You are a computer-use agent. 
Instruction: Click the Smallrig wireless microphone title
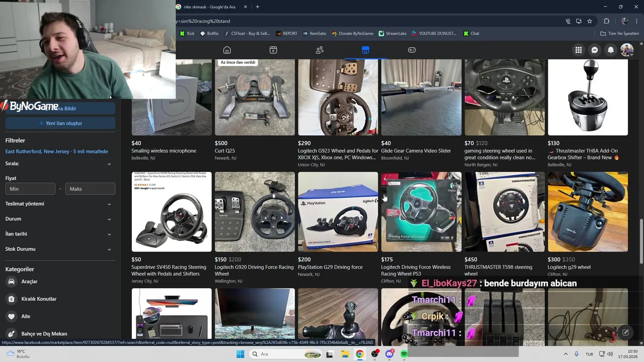(164, 151)
